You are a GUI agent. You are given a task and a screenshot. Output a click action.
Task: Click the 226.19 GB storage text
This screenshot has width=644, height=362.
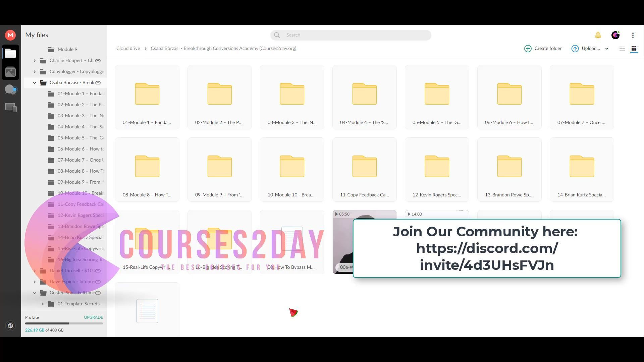(x=35, y=330)
